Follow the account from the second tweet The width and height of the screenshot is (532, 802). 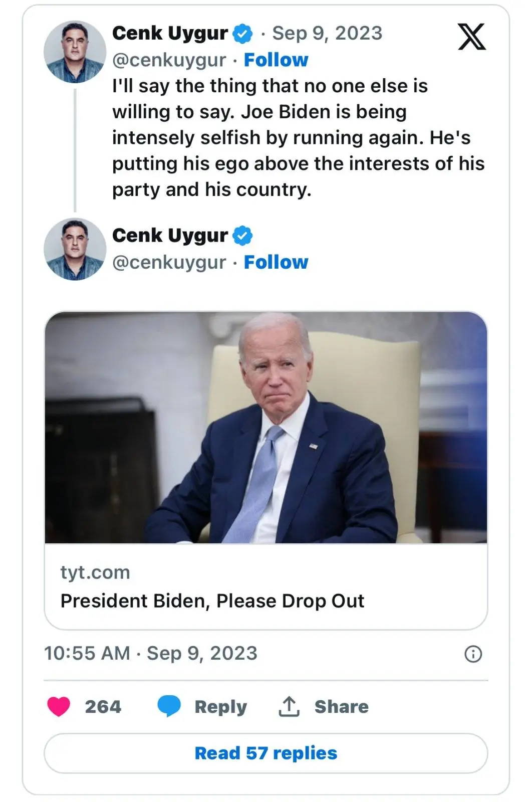point(276,262)
